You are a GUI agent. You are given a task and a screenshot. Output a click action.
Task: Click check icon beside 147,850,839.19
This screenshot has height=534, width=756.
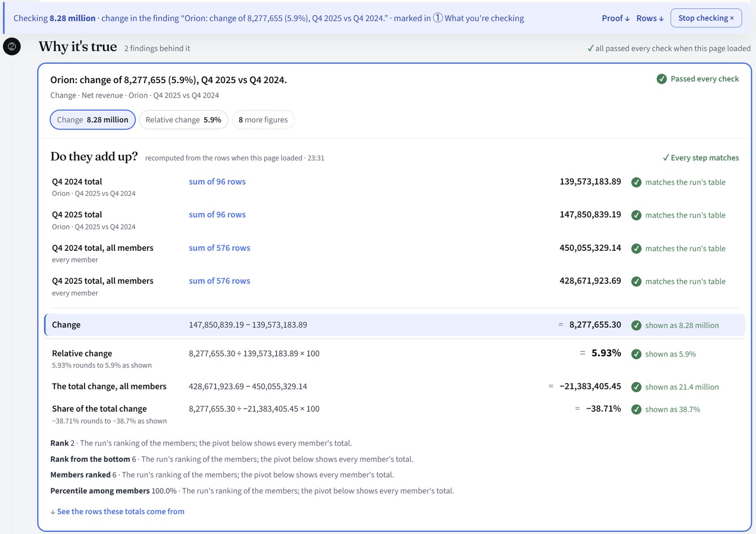click(x=636, y=215)
